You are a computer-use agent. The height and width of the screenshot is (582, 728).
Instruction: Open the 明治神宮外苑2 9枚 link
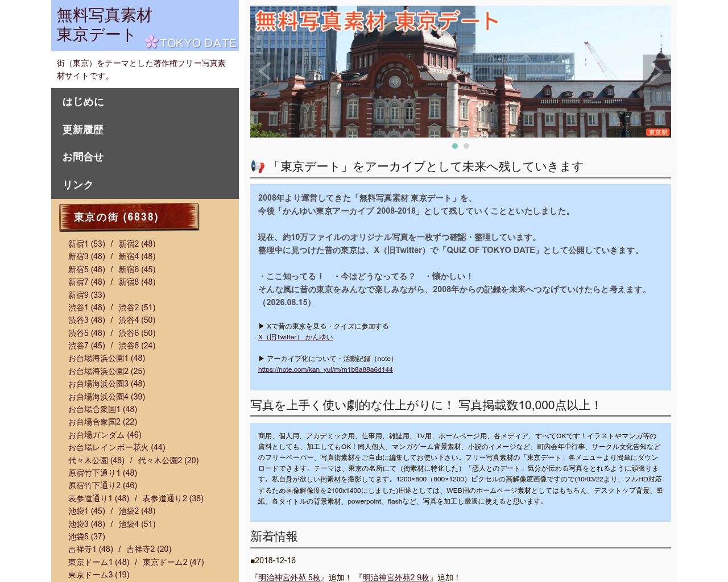pyautogui.click(x=396, y=577)
